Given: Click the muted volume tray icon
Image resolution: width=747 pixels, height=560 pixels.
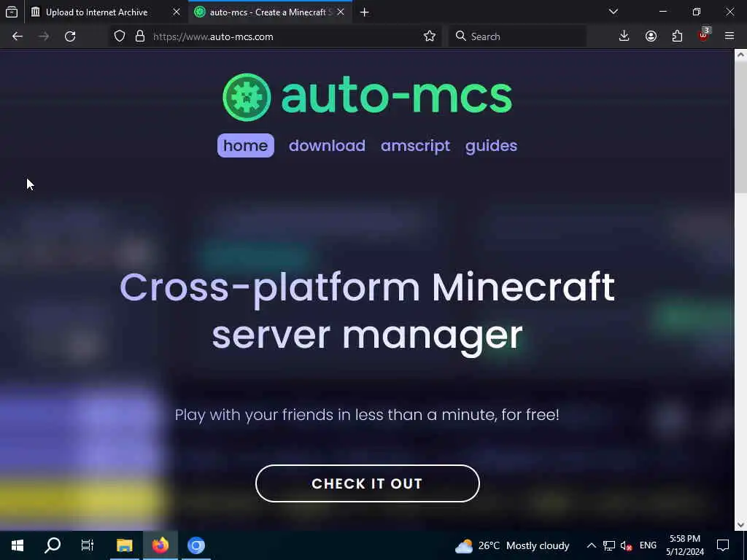Looking at the screenshot, I should tap(626, 545).
